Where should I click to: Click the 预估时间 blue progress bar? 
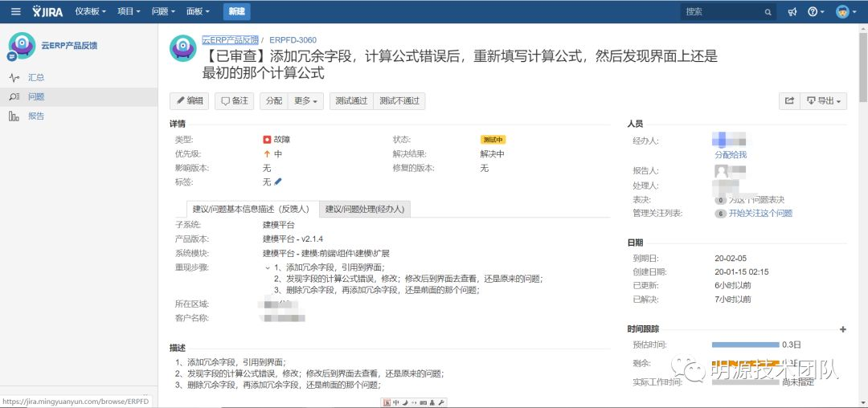pos(745,345)
